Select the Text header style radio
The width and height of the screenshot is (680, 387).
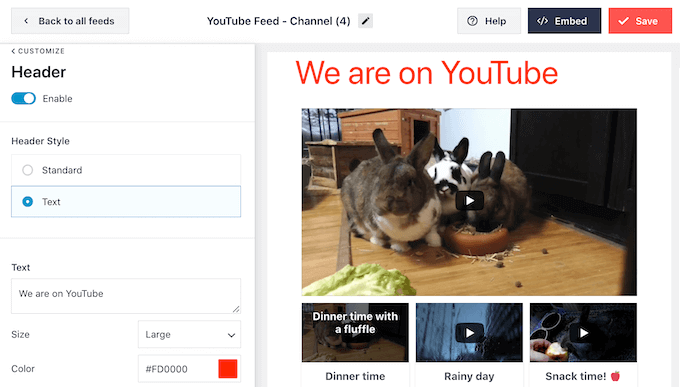[x=27, y=202]
